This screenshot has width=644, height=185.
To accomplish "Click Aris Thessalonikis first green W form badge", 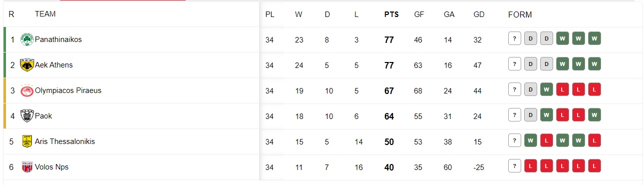I will pyautogui.click(x=531, y=140).
